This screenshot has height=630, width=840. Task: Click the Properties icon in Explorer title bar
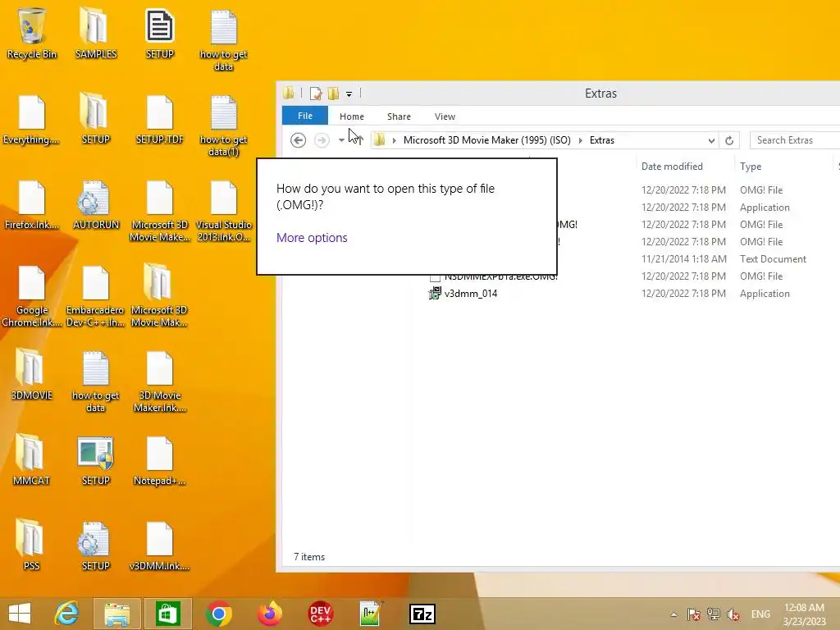[316, 94]
